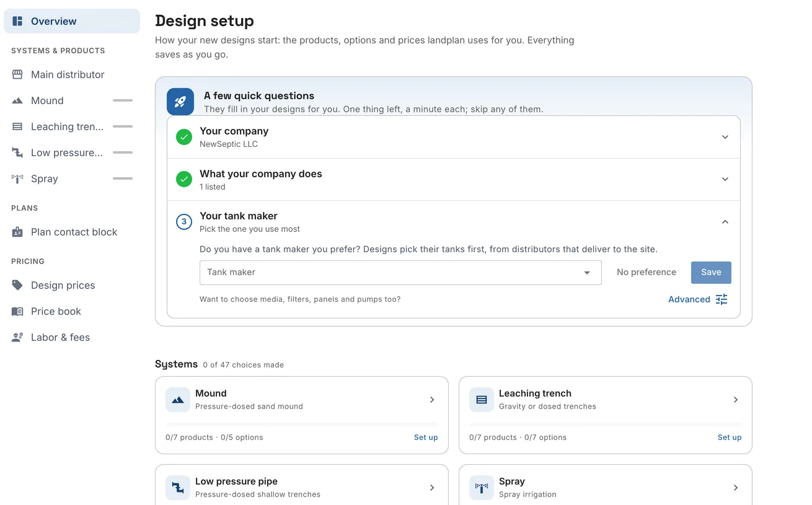
Task: Choose No preference for tank maker
Action: (x=647, y=273)
